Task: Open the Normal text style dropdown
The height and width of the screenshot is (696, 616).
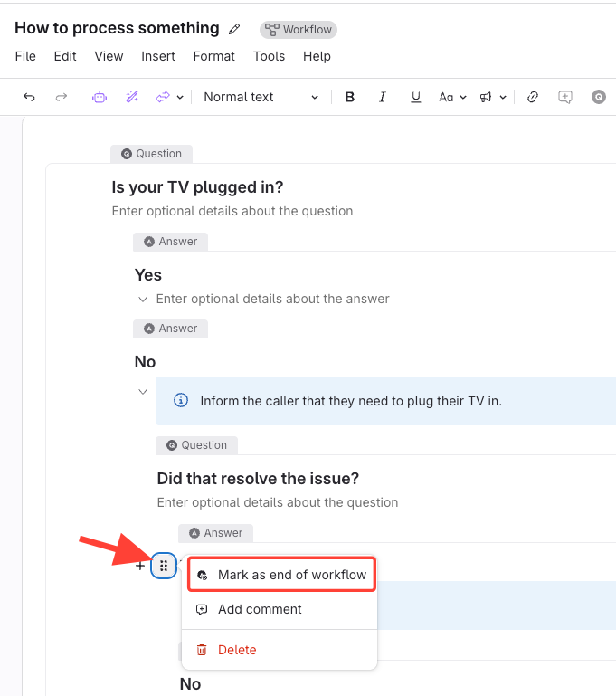Action: (x=261, y=97)
